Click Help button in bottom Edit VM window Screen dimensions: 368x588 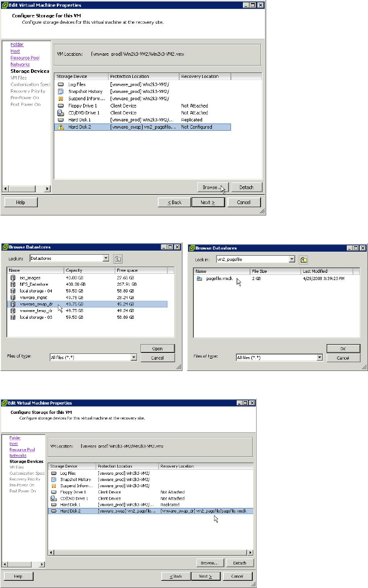18,576
